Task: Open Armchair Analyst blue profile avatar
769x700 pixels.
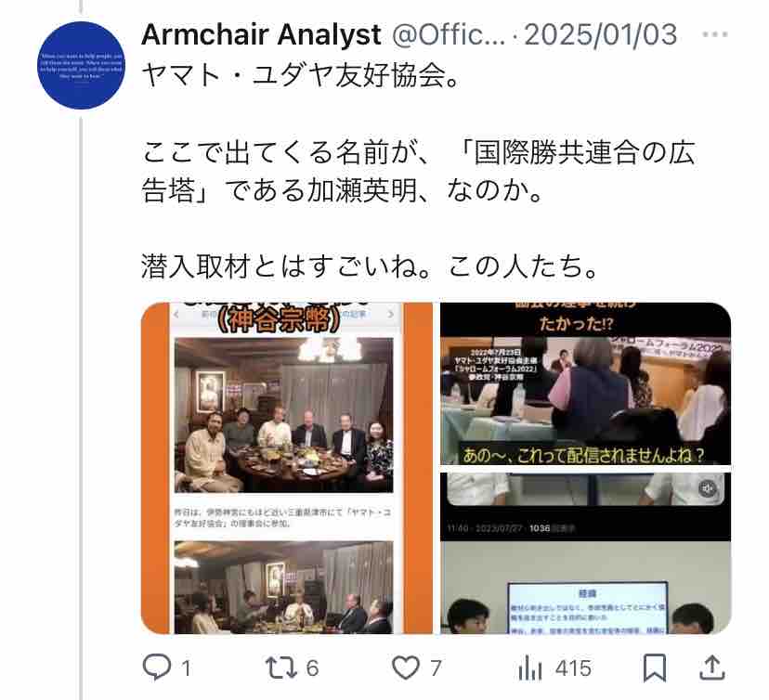Action: 82,66
